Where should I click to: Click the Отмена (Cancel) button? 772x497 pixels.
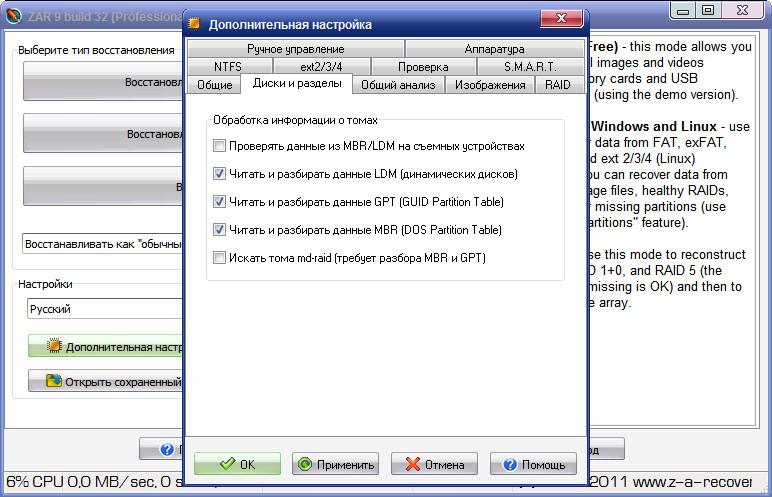(x=434, y=464)
